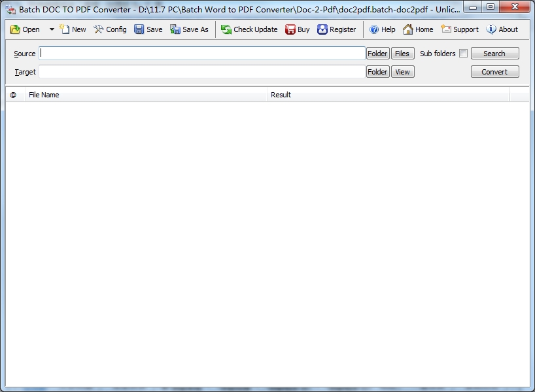
Task: Show the About information
Action: click(502, 29)
